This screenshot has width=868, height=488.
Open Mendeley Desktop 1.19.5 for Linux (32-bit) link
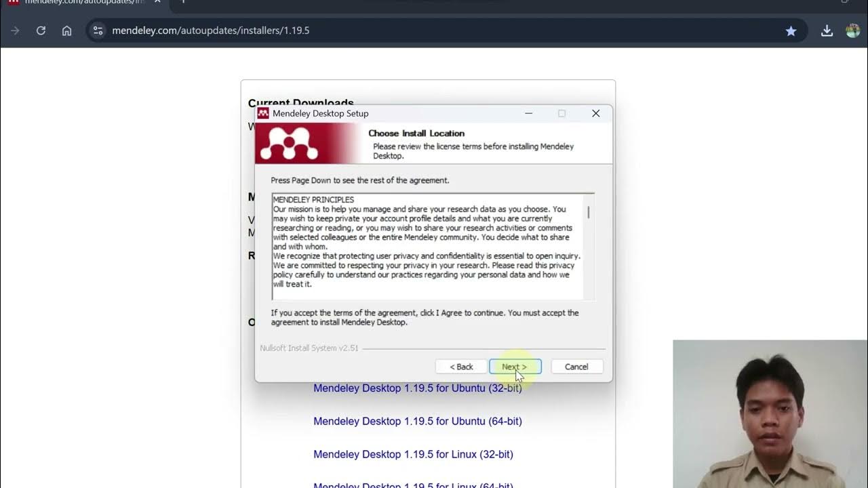click(413, 454)
